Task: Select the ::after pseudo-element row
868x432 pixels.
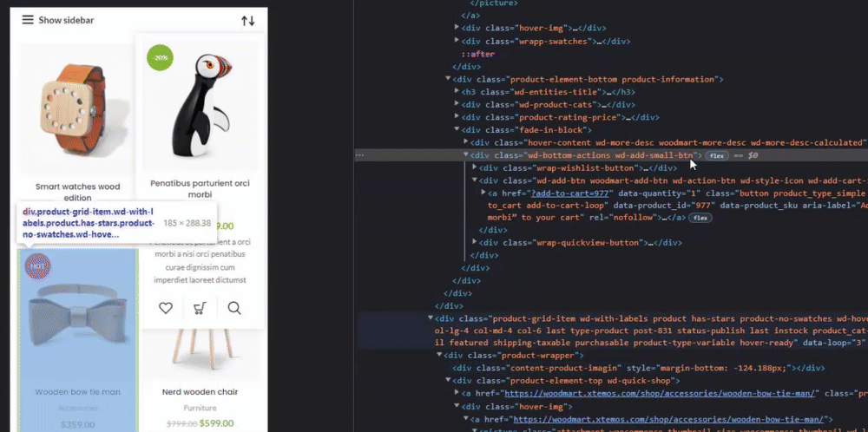Action: pyautogui.click(x=477, y=54)
